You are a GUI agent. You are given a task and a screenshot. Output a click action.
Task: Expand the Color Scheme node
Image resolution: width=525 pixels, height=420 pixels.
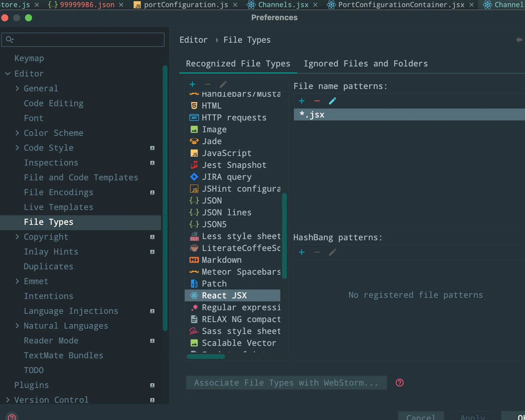(x=17, y=133)
